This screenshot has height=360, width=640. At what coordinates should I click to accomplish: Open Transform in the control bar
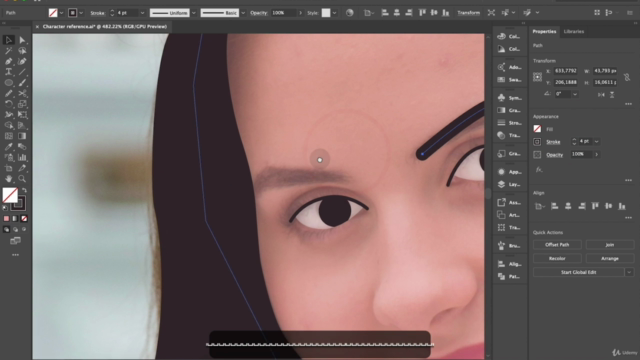pyautogui.click(x=468, y=13)
